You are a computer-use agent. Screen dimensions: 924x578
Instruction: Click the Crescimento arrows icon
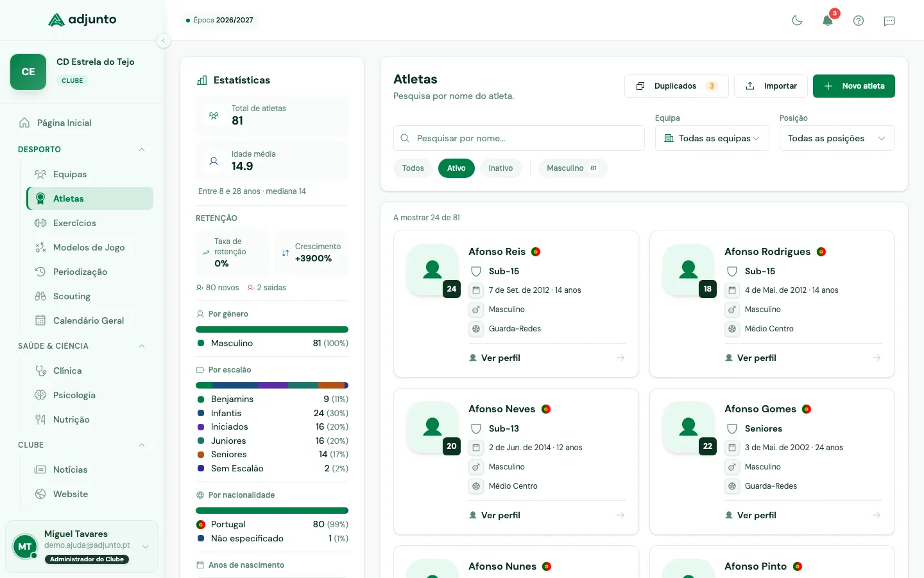tap(286, 253)
